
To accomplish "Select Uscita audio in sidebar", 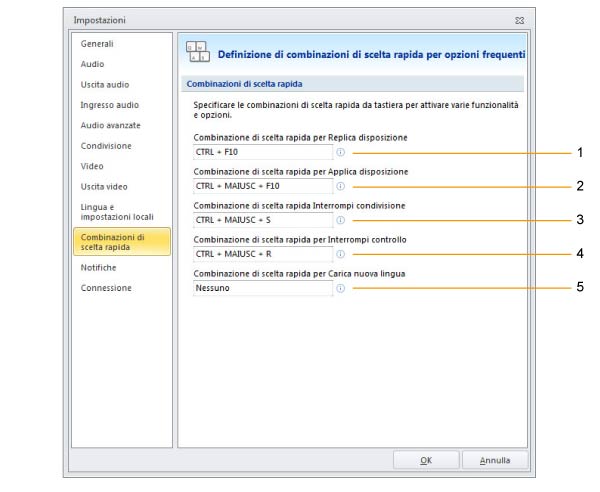I will tap(105, 85).
